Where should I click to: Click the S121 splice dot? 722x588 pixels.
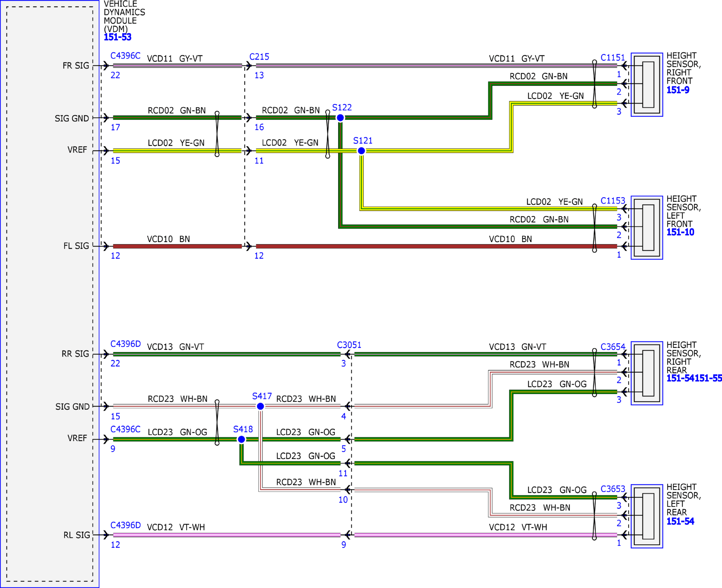click(361, 151)
